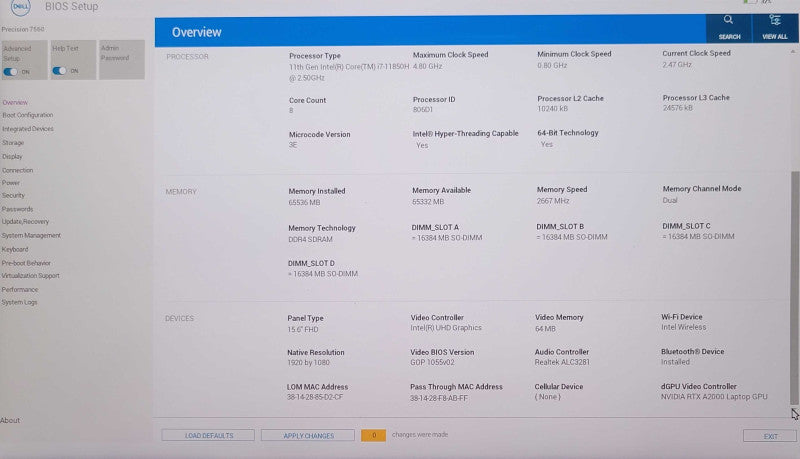Open Integrated Devices section
The image size is (800, 459).
28,129
